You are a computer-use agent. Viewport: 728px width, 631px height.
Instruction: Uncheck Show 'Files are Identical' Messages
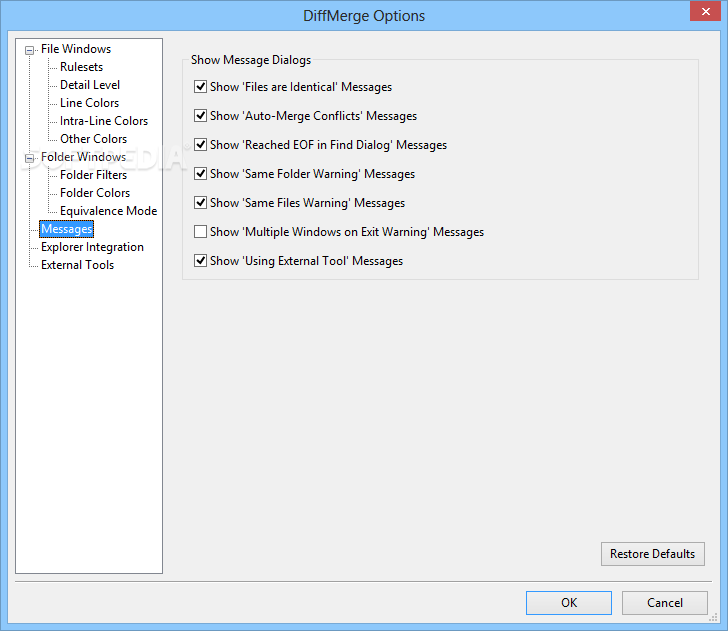click(x=200, y=87)
